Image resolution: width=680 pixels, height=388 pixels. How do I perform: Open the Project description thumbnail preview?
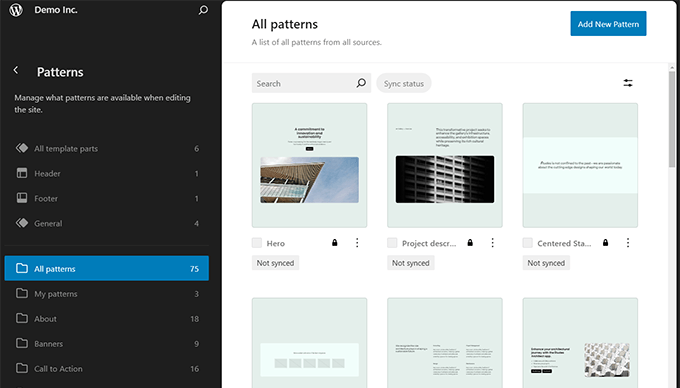pyautogui.click(x=445, y=165)
